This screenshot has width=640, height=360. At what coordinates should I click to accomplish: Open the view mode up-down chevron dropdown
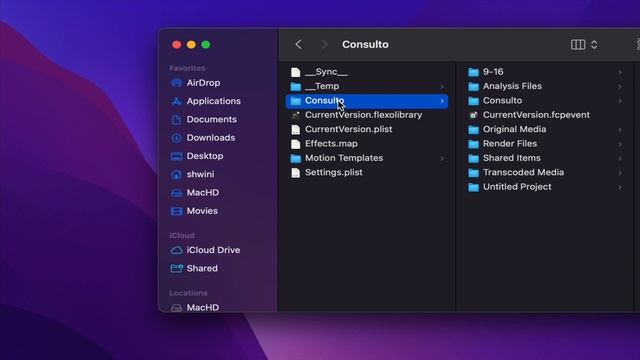(594, 44)
